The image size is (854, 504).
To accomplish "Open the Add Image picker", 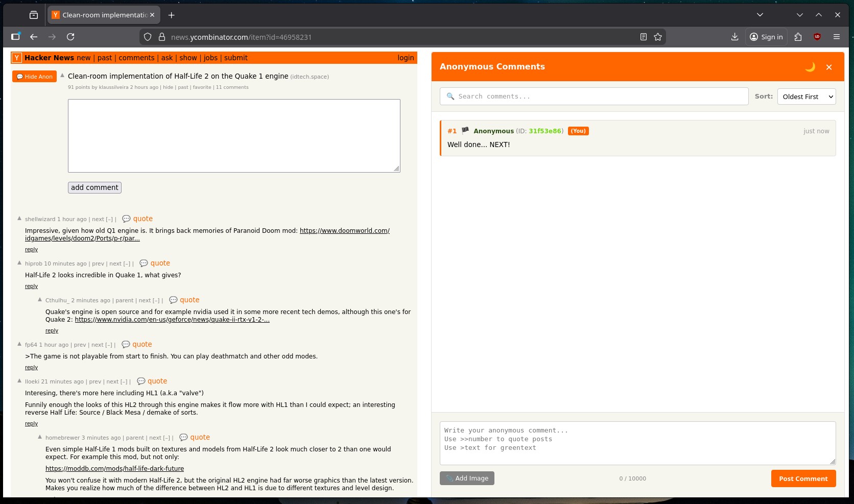I will (x=466, y=478).
